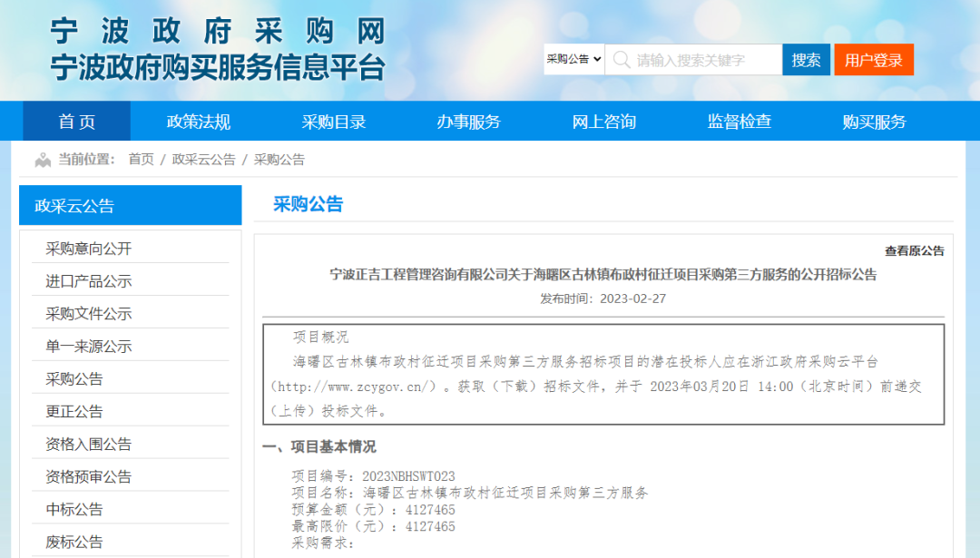Open 购买服务 from the navigation bar
The height and width of the screenshot is (558, 980).
tap(874, 122)
